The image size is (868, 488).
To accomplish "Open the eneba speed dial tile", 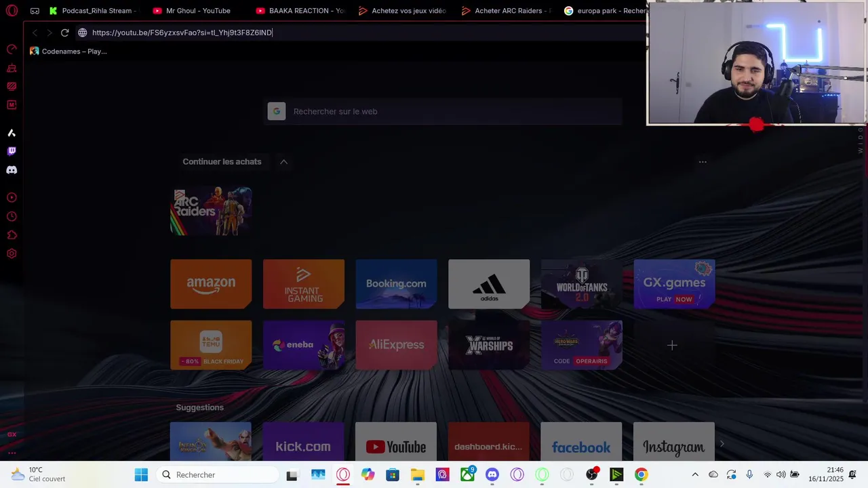I will point(304,345).
